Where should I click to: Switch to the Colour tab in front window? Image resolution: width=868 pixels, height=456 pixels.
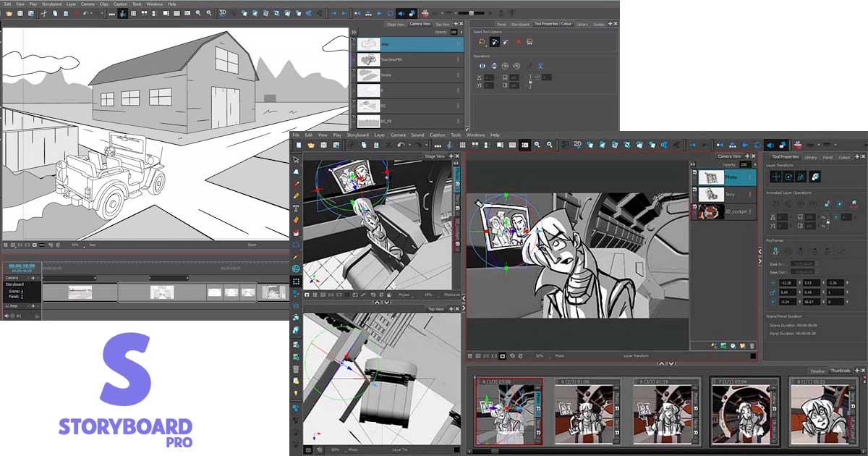coord(844,157)
